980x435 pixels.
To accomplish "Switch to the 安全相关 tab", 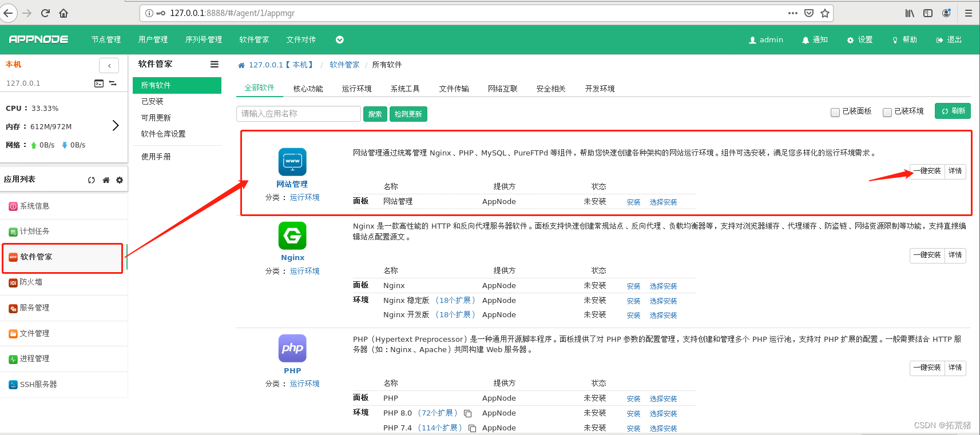I will coord(551,89).
